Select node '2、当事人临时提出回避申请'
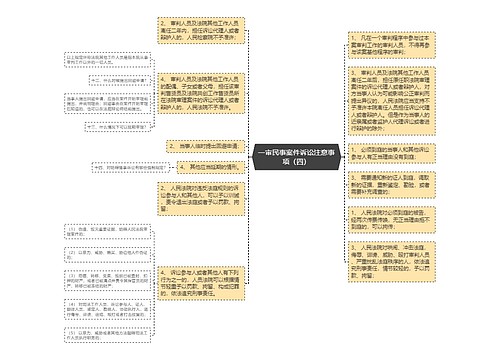Screen dimensions: 500x360 pos(205,146)
